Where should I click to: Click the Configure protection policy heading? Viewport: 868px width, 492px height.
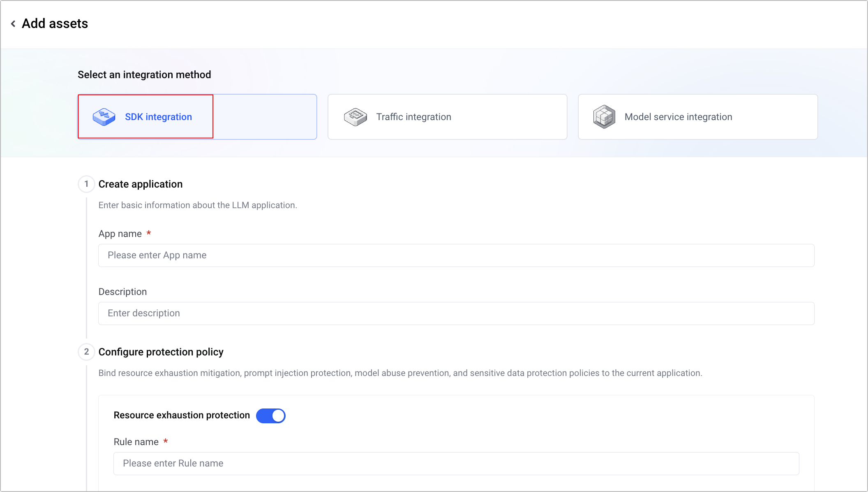click(x=161, y=352)
